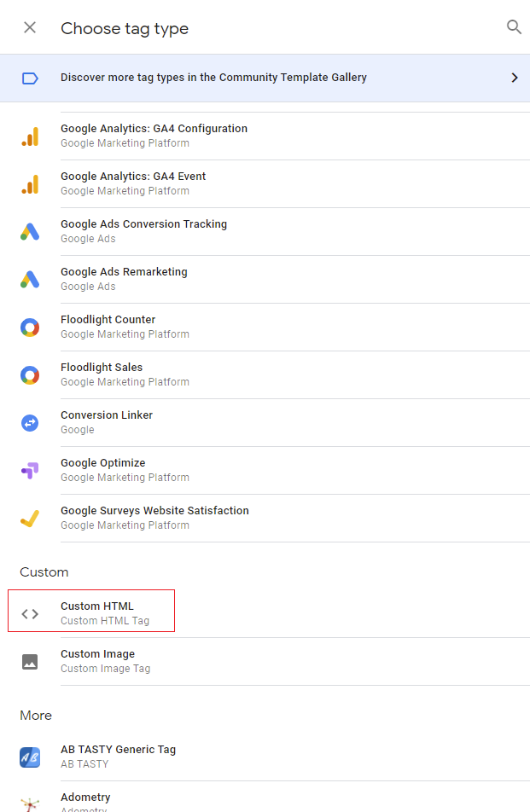530x812 pixels.
Task: Click the Custom HTML code brackets icon
Action: pyautogui.click(x=30, y=614)
